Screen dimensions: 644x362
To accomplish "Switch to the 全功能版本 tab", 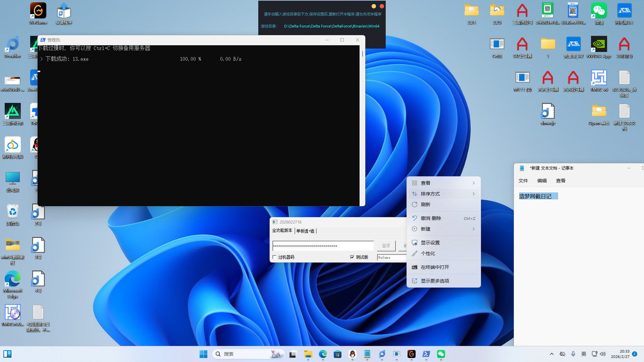I will [x=282, y=230].
